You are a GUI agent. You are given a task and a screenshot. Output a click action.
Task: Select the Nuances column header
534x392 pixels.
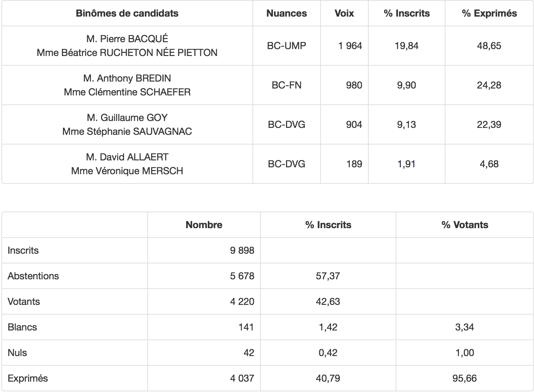tap(286, 13)
